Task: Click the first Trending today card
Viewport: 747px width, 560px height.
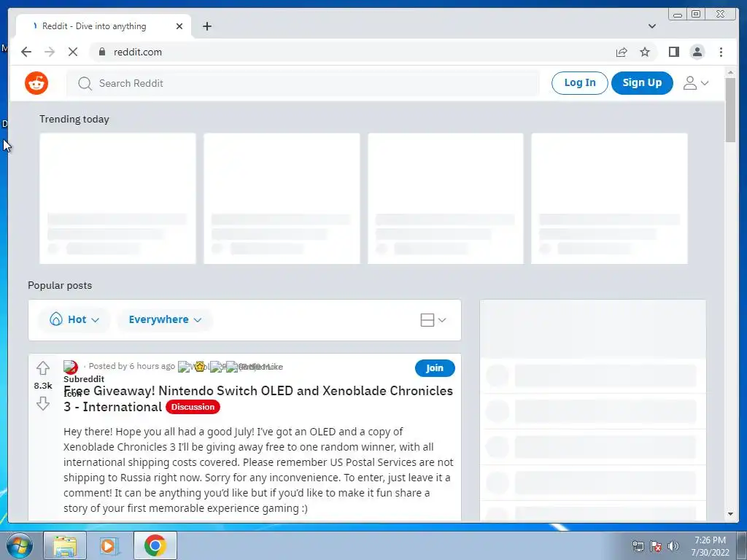Action: click(x=117, y=198)
